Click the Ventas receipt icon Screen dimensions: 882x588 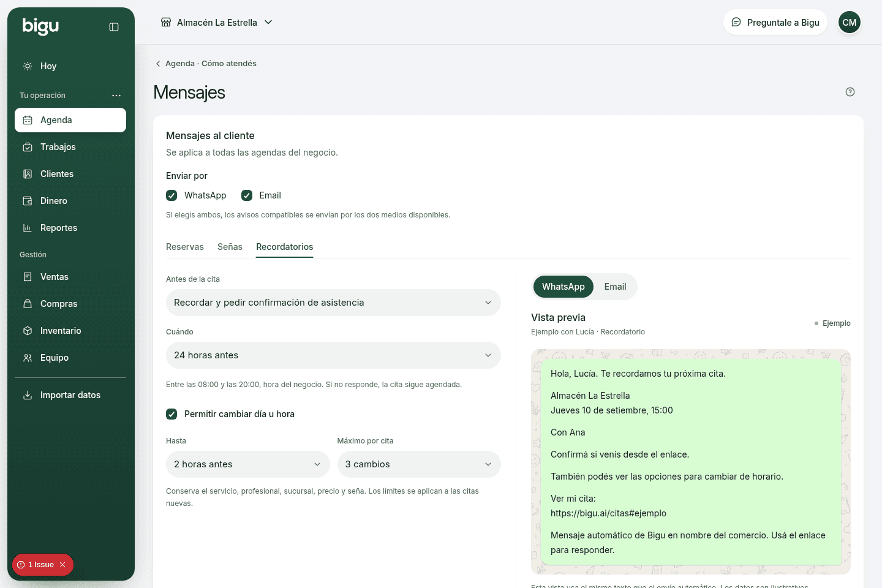pos(28,277)
